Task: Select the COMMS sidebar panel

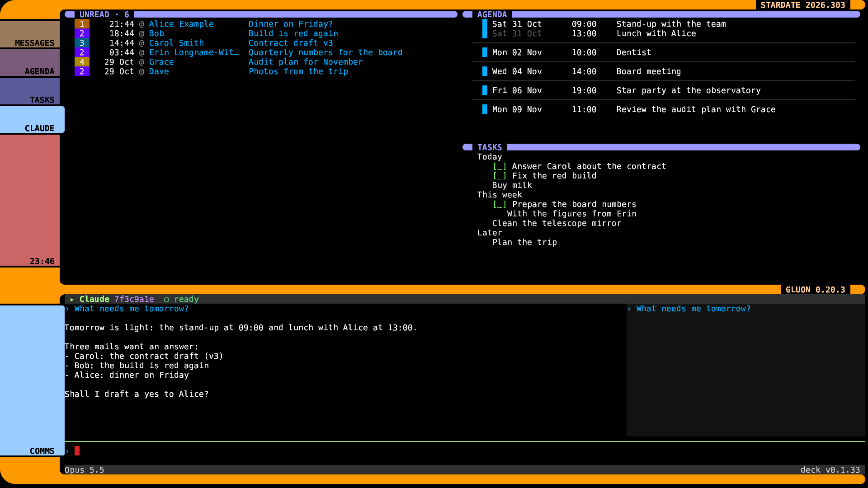Action: click(32, 380)
